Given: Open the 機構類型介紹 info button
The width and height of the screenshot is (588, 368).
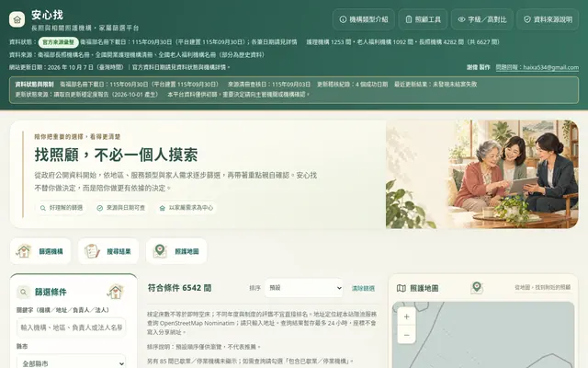Looking at the screenshot, I should click(364, 19).
